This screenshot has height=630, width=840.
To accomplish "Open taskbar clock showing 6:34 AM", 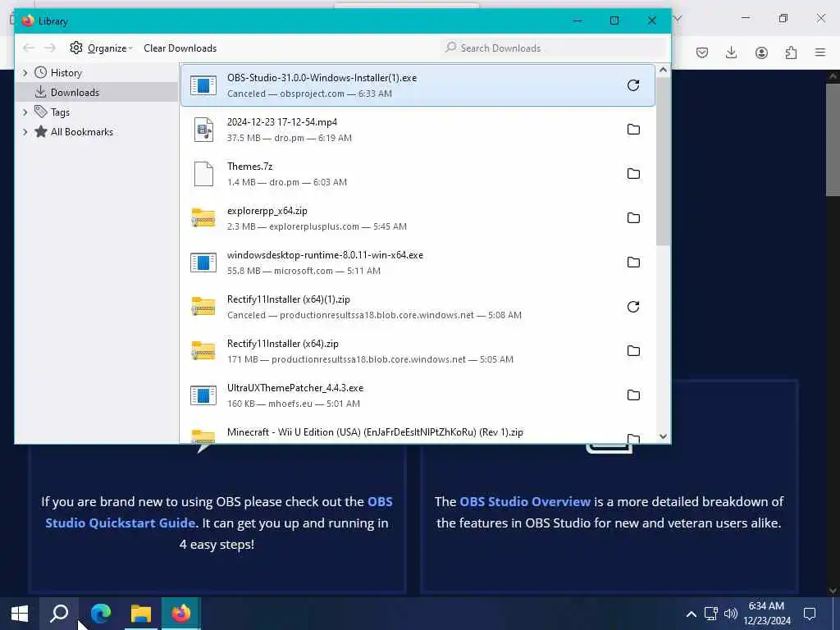I will pyautogui.click(x=767, y=614).
